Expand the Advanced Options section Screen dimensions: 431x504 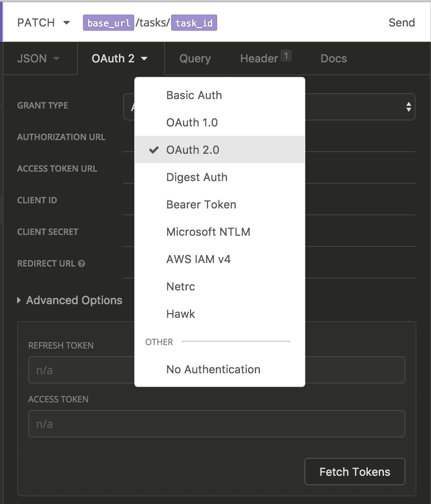[x=70, y=300]
